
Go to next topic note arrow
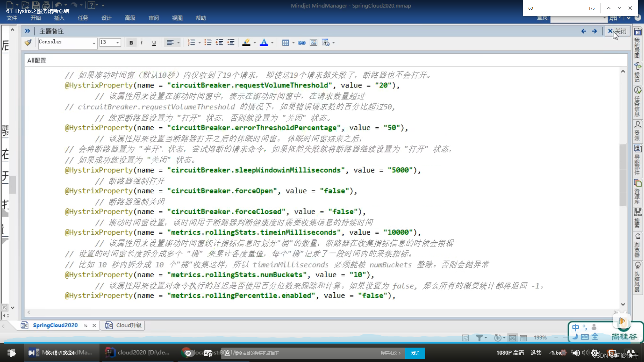(x=594, y=31)
